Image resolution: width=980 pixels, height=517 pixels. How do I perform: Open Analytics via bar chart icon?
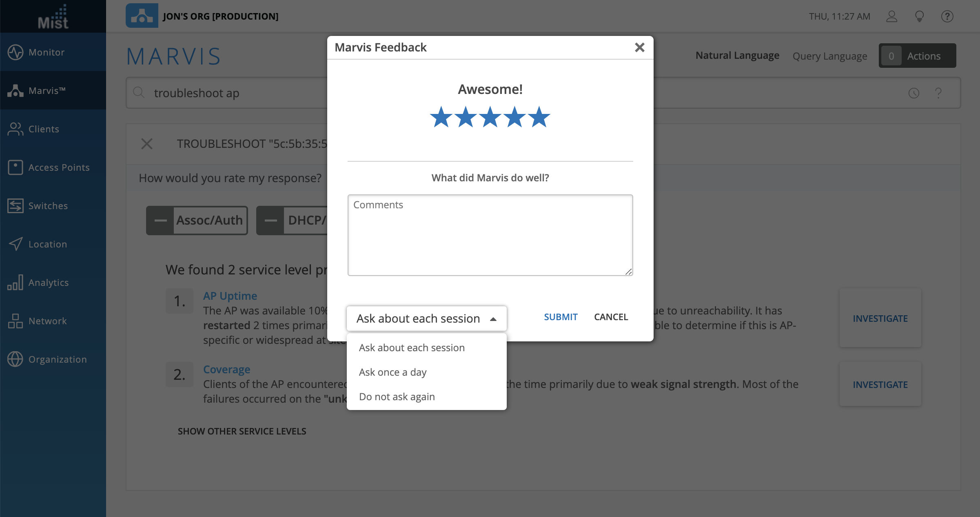click(16, 283)
